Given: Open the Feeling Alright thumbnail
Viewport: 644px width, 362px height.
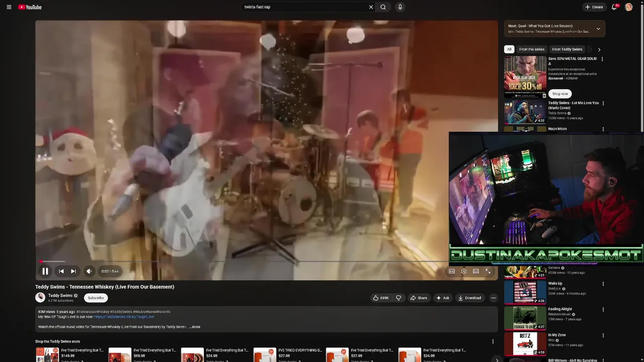Looking at the screenshot, I should 525,318.
